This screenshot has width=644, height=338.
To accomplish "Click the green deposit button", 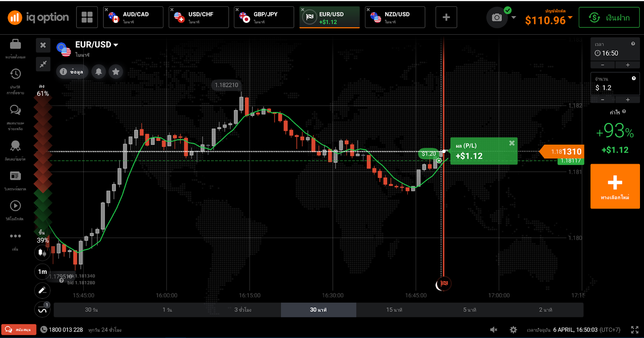I will [609, 17].
